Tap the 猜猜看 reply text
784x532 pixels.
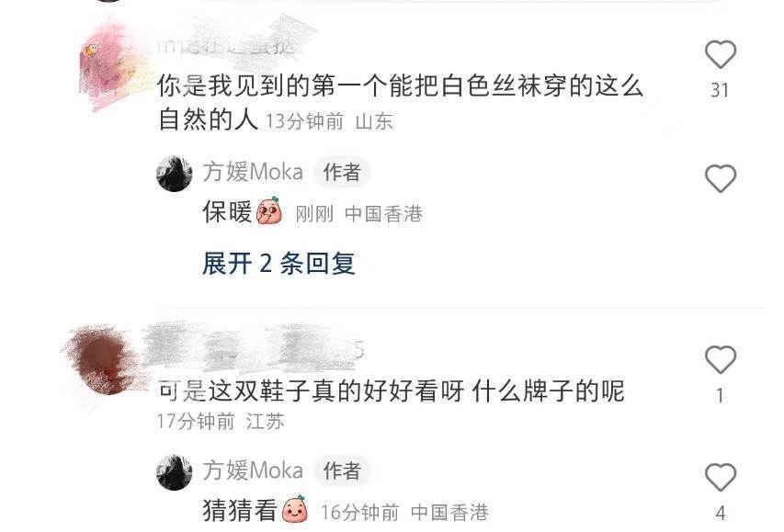pos(240,511)
